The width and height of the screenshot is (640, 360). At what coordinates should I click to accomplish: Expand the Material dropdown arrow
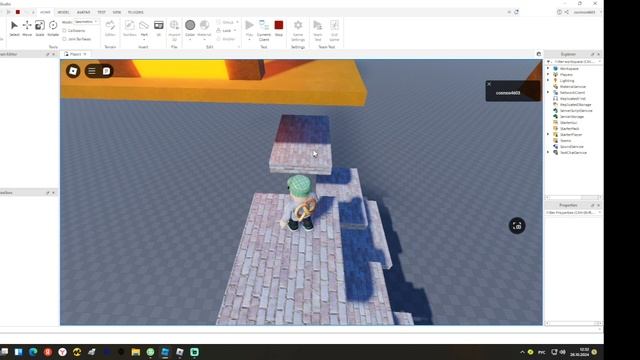pos(204,39)
